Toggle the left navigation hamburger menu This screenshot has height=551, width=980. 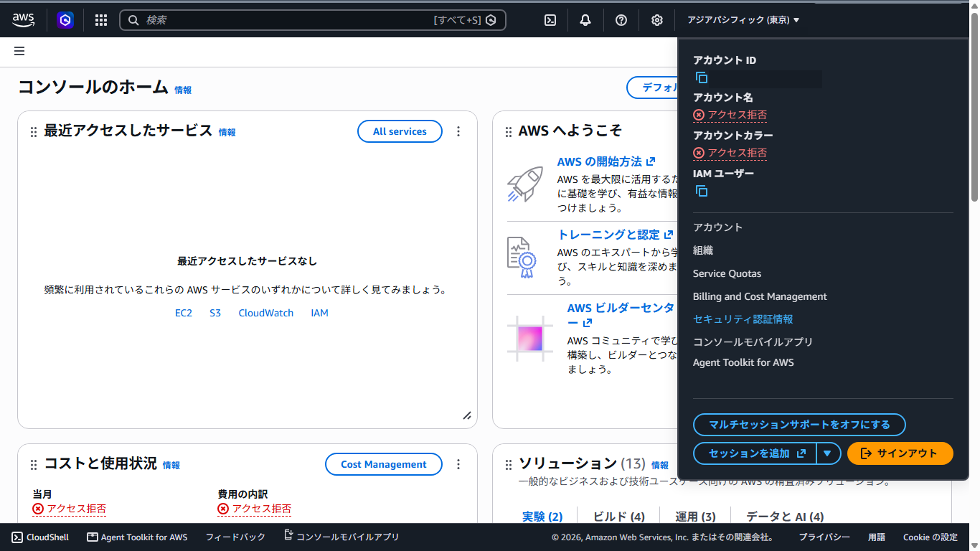point(19,51)
